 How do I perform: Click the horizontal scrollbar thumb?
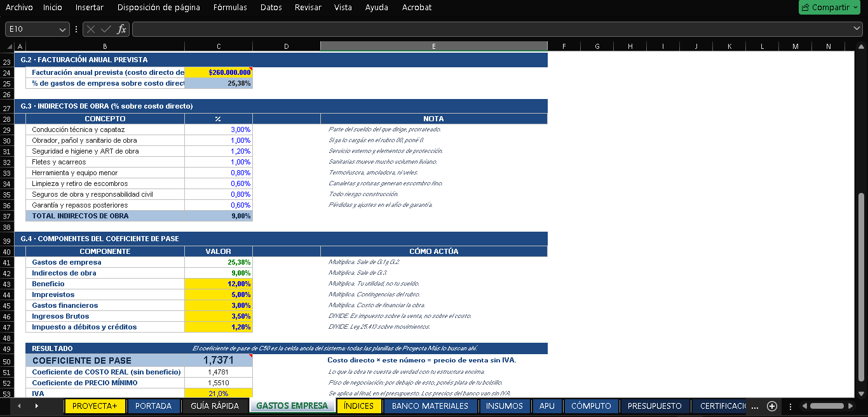(x=827, y=406)
